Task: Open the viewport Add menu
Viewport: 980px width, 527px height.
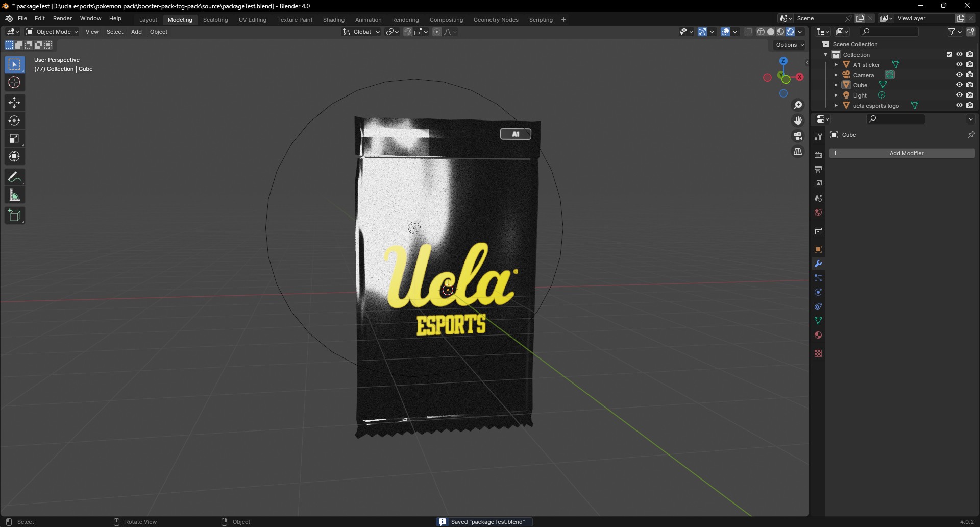Action: tap(136, 32)
